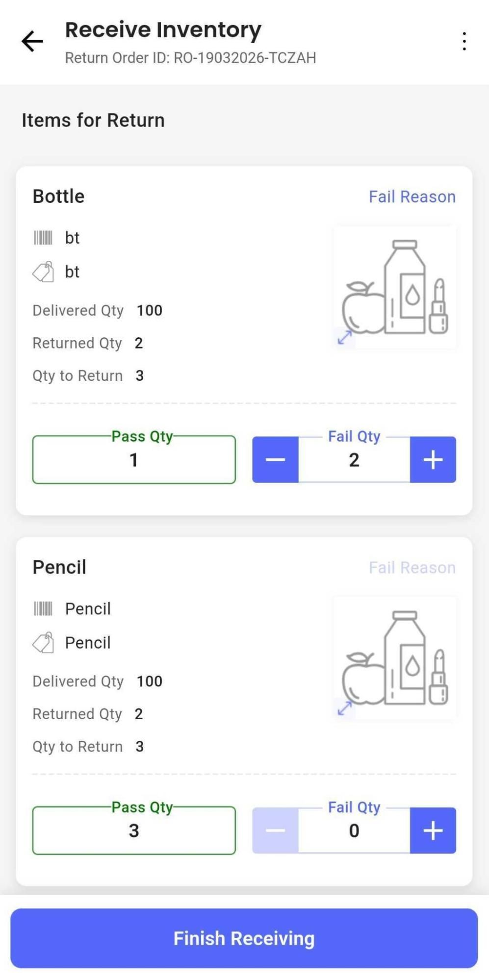Decrease Bottle Fail Qty with minus
Image resolution: width=489 pixels, height=980 pixels.
coord(275,460)
